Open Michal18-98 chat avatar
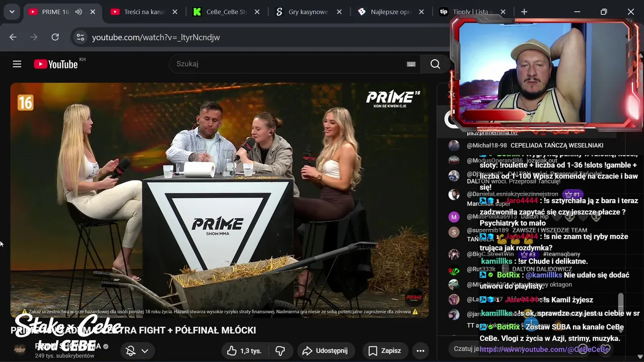The width and height of the screenshot is (644, 362). click(454, 145)
